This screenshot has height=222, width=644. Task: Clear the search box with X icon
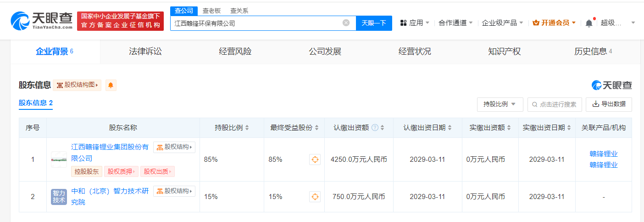coord(346,23)
